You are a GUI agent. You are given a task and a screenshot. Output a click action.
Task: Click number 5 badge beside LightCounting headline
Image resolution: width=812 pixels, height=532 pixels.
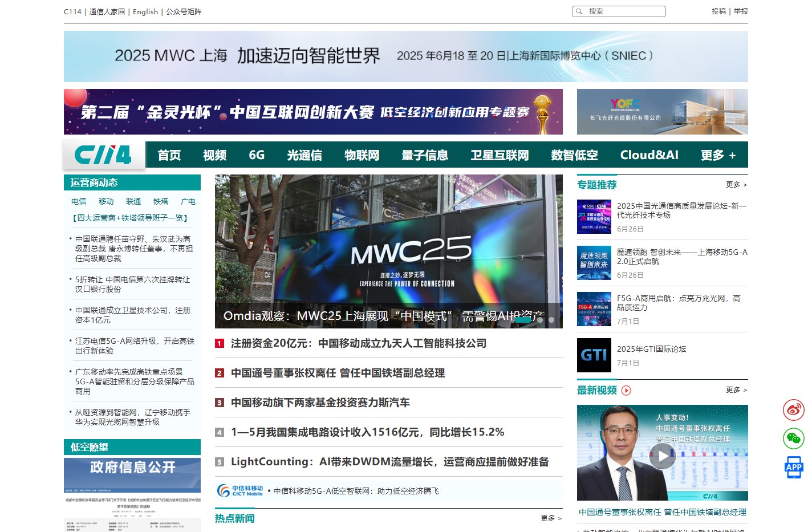coord(219,462)
